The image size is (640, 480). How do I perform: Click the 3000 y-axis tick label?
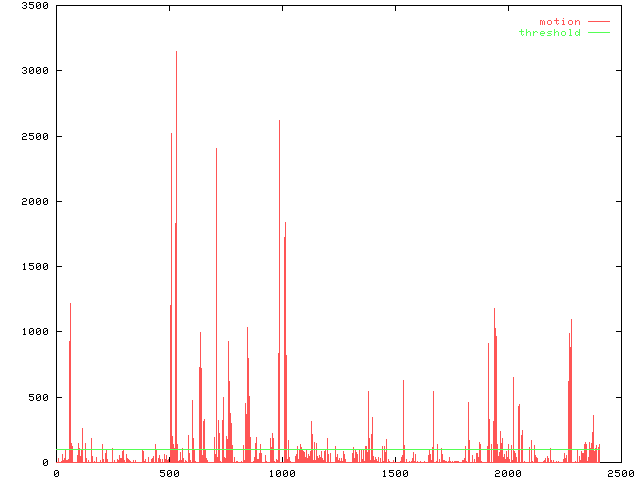[x=34, y=71]
